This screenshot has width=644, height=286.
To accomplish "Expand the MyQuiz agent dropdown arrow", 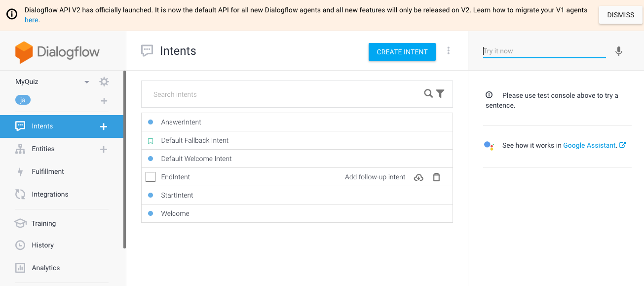I will click(x=86, y=82).
